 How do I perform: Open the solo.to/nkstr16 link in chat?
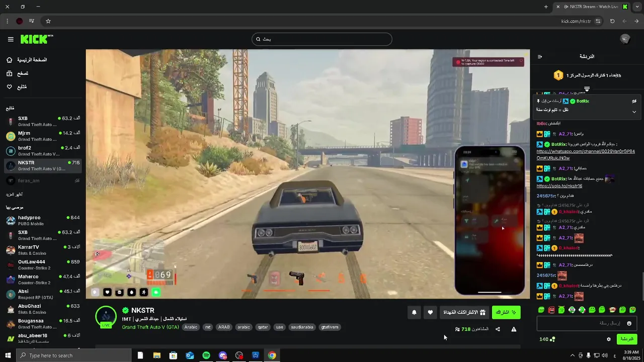[559, 186]
